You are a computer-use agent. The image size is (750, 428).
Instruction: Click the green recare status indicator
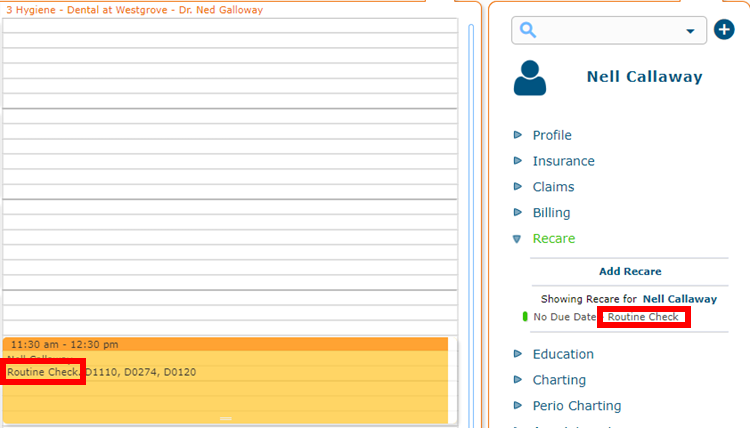click(525, 317)
